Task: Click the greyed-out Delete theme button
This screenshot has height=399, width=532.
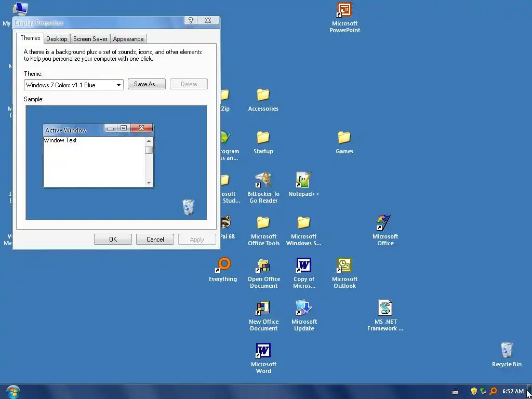Action: [189, 84]
